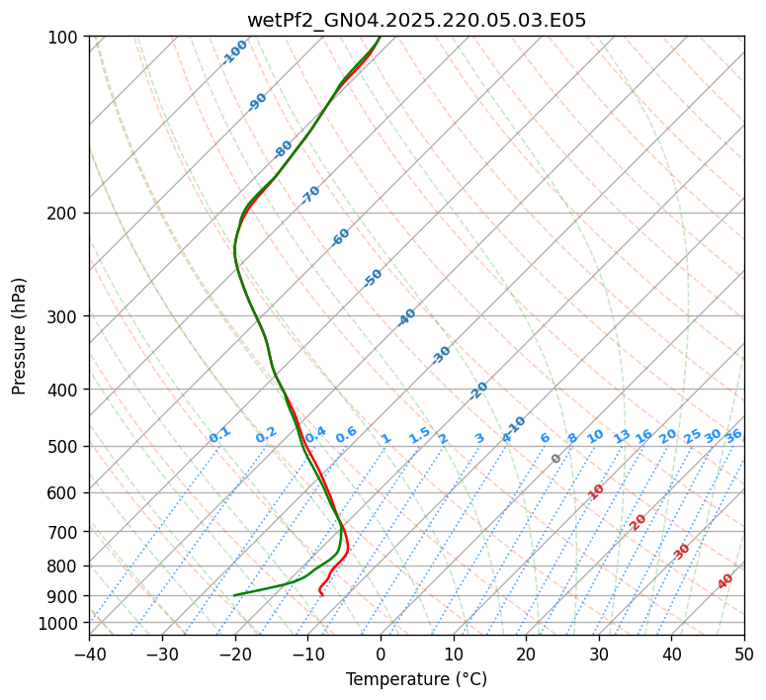Image resolution: width=766 pixels, height=700 pixels.
Task: Click the −40 x-axis tick label
Action: click(x=89, y=655)
